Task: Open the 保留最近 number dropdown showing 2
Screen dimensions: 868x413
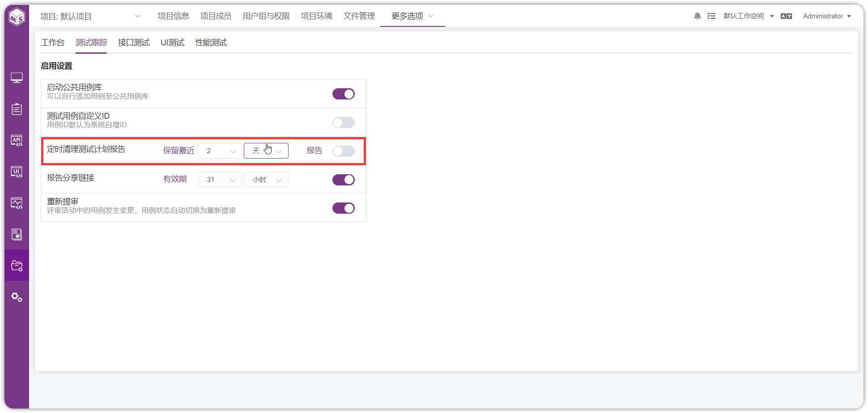Action: pyautogui.click(x=220, y=151)
